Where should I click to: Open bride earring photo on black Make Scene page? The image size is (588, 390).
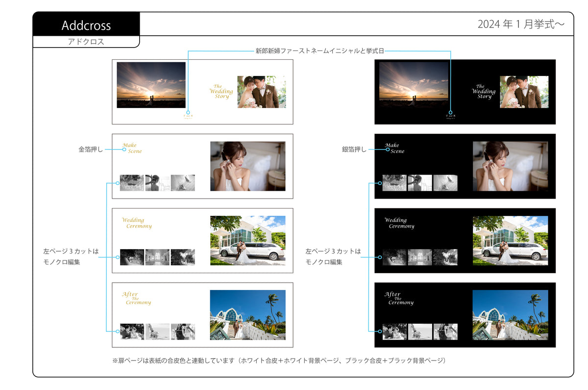tap(510, 166)
